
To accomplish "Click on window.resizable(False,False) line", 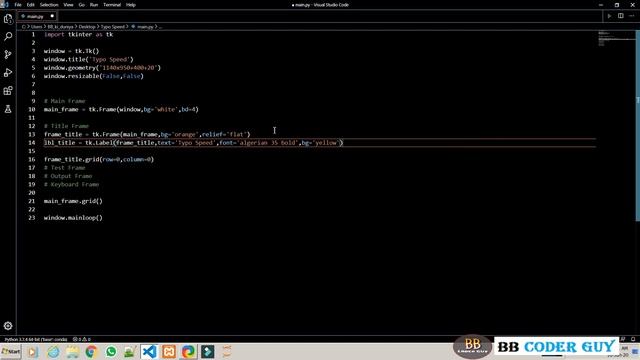I will 93,76.
